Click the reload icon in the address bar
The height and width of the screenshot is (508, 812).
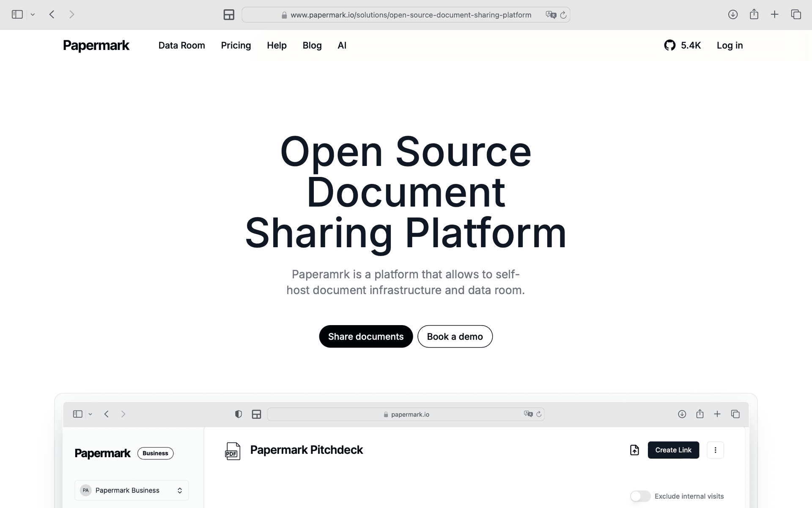point(563,15)
